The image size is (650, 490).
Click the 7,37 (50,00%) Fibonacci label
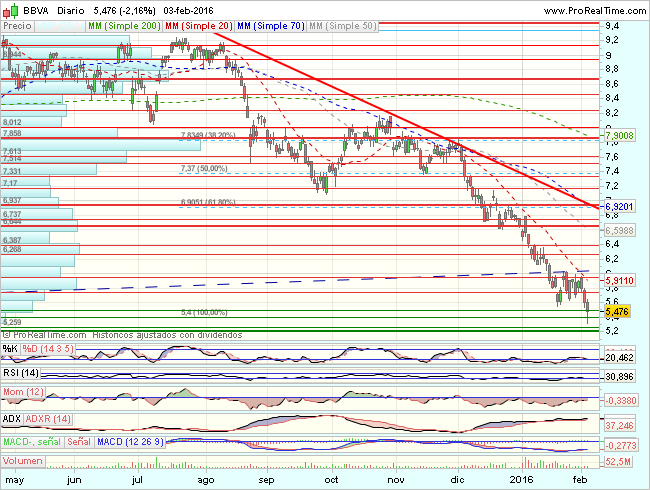(x=204, y=168)
